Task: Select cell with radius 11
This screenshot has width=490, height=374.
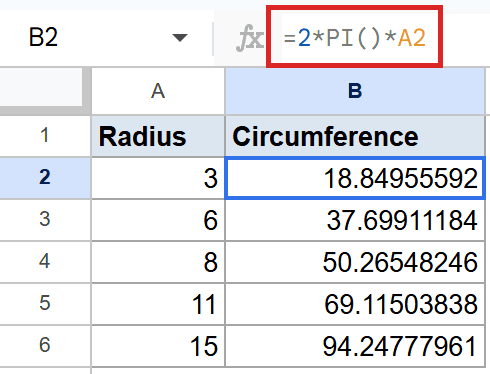Action: 158,304
